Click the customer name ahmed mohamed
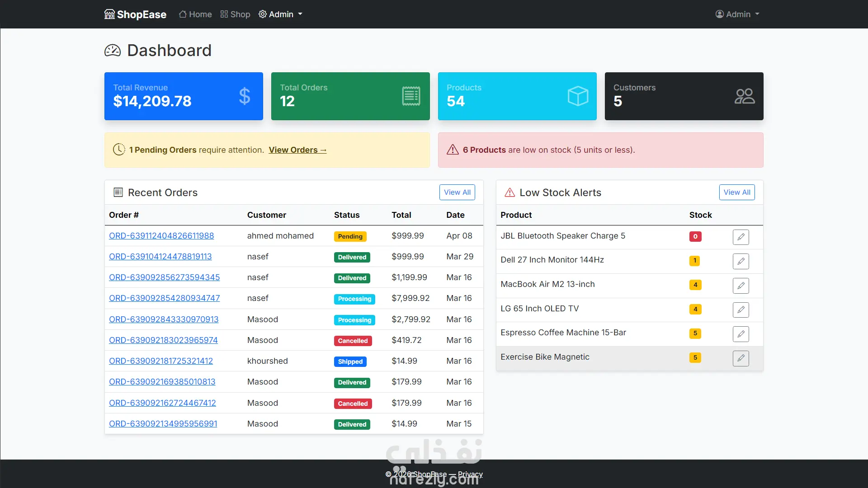868x488 pixels. pos(280,236)
